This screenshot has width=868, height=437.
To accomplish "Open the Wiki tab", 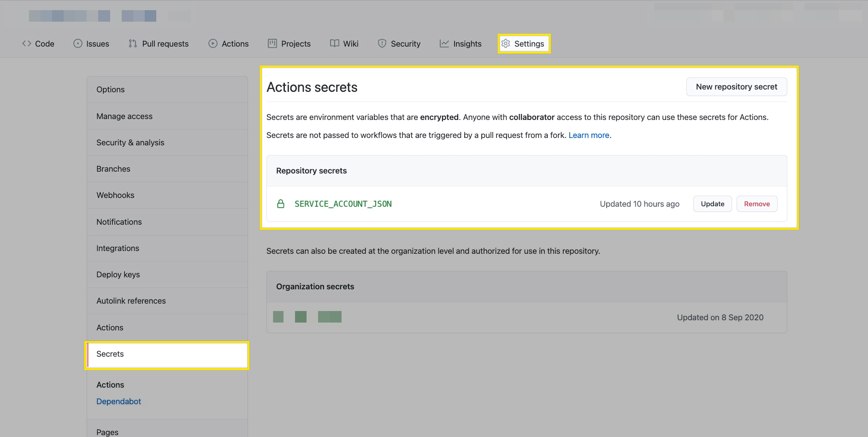I will (x=344, y=43).
